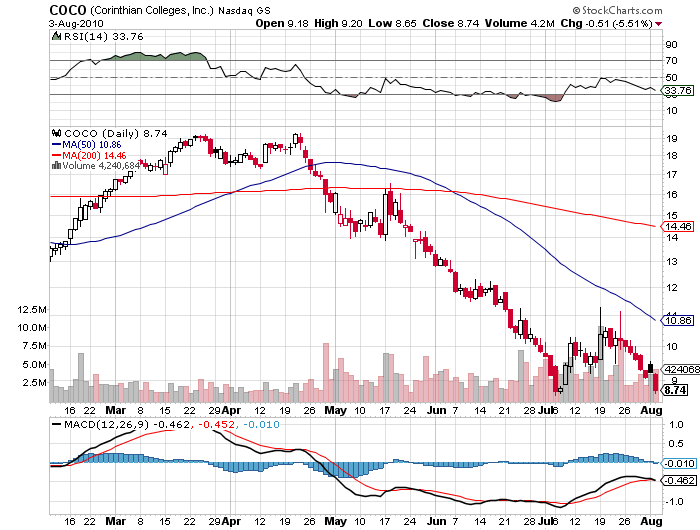Click the boxed 33.76 RSI value tag

coord(678,91)
